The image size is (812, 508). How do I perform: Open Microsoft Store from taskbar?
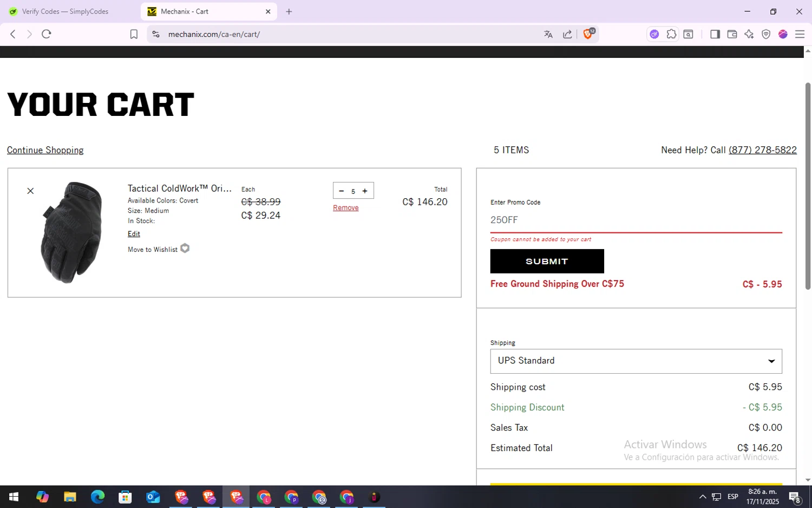pyautogui.click(x=125, y=497)
